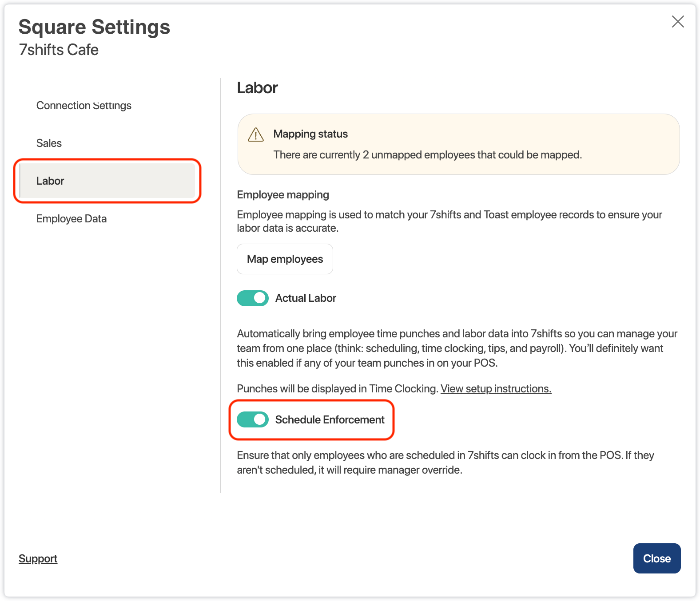Viewport: 700px width, 601px height.
Task: Switch to the Sales settings tab
Action: [49, 143]
